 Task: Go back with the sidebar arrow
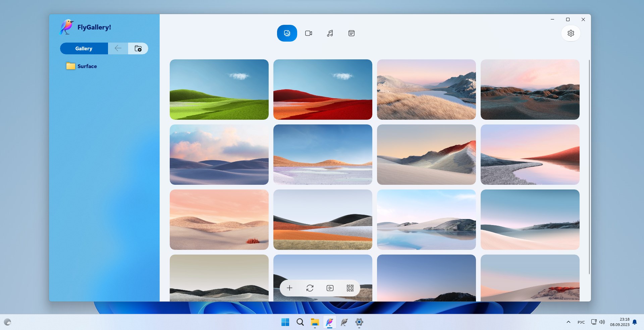click(x=118, y=48)
